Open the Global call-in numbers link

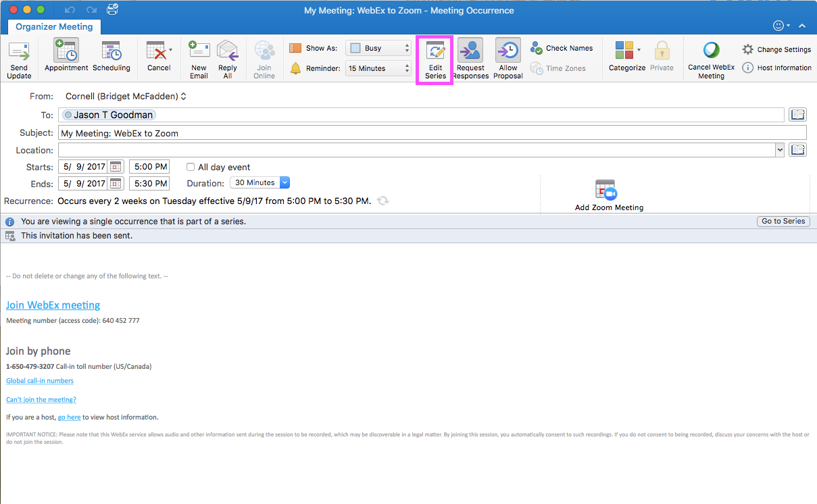click(40, 381)
